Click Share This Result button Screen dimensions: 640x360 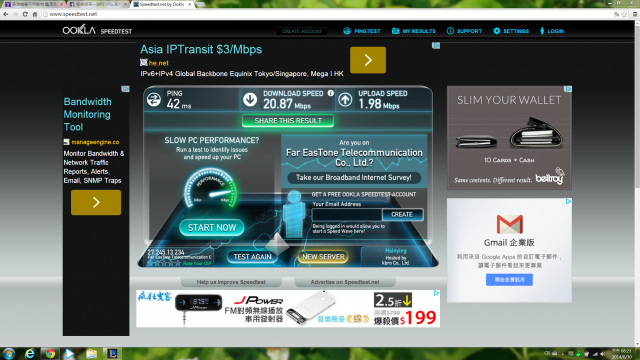288,121
